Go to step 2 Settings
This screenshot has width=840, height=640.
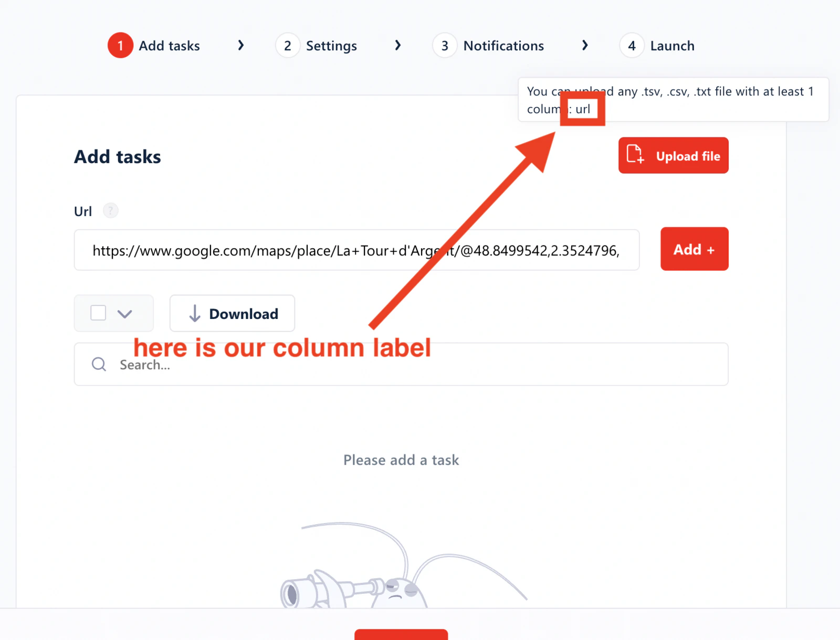tap(316, 46)
